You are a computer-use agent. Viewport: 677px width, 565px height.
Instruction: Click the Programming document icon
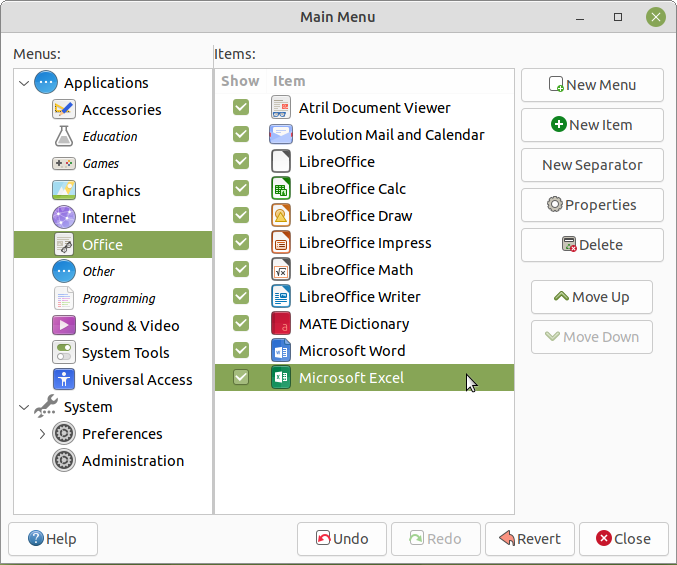click(x=64, y=298)
